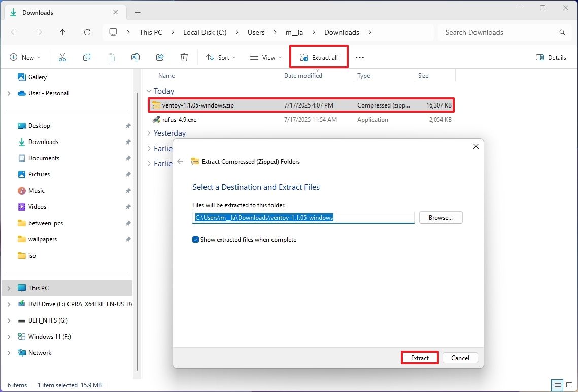Click the Share icon in the toolbar
The image size is (578, 392).
159,57
